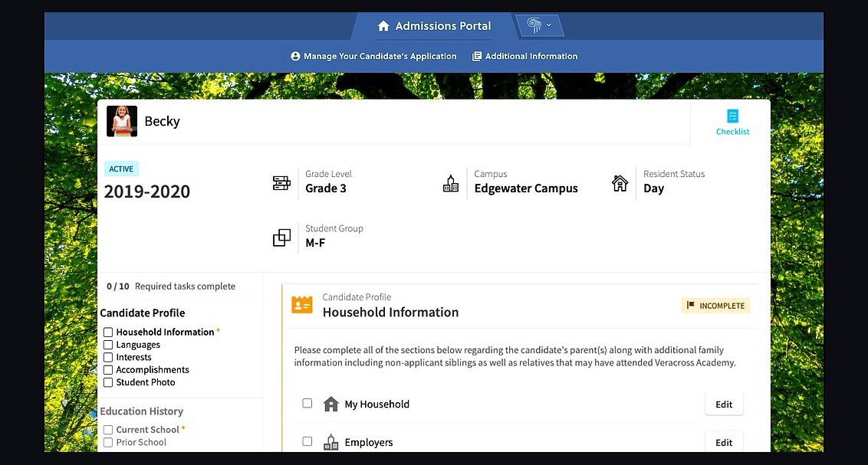
Task: Click the Grade Level books icon
Action: [281, 182]
